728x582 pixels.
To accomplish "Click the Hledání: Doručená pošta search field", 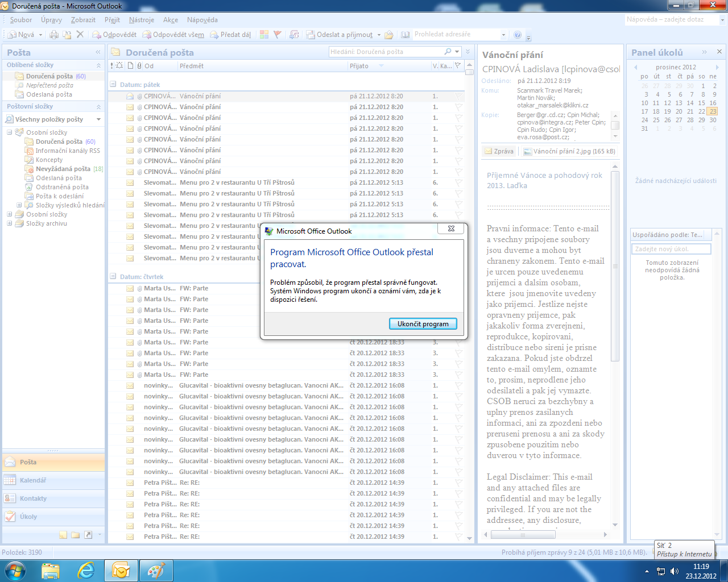I will 387,52.
